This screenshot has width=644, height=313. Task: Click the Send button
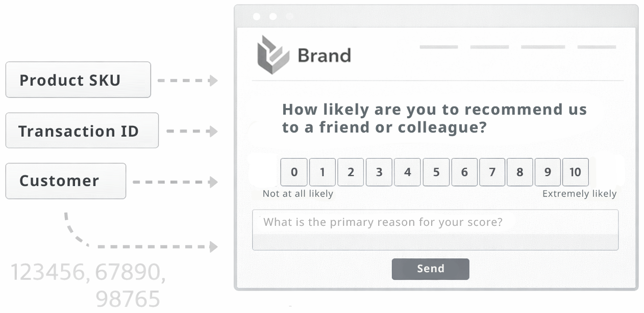(x=430, y=269)
